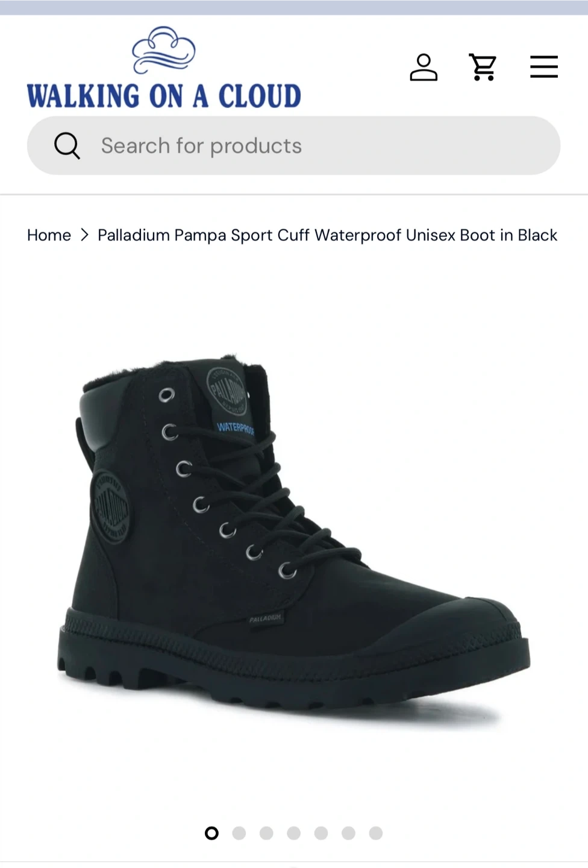This screenshot has width=588, height=868.
Task: Click the cloud logo graphic
Action: (164, 49)
